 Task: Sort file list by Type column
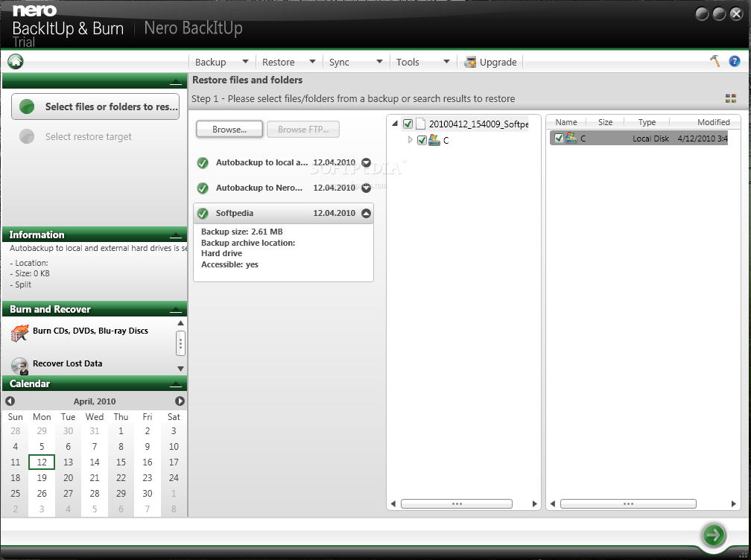coord(647,122)
